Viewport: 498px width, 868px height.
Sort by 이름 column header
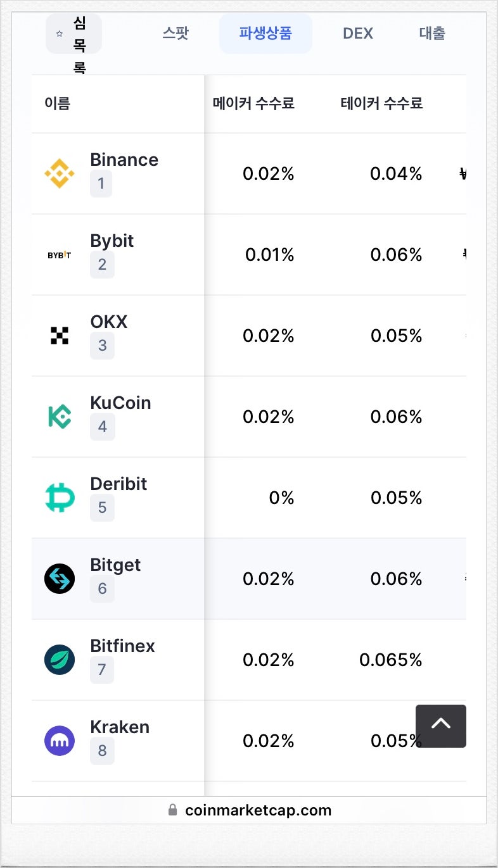pos(58,103)
